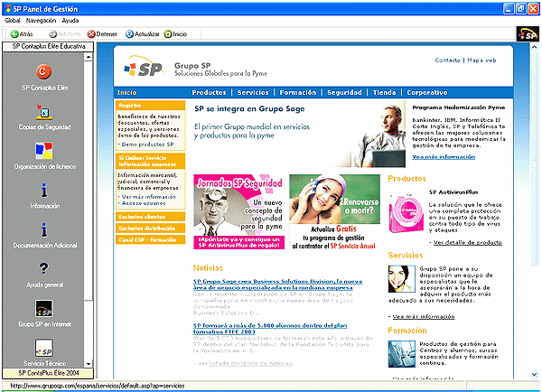Viewport: 542px width, 392px height.
Task: Select SP Contaplus Elite Educativa panel header
Action: (x=49, y=46)
